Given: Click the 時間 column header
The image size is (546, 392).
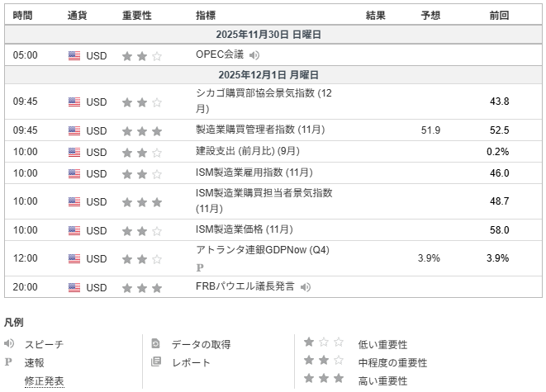Looking at the screenshot, I should click(x=24, y=16).
